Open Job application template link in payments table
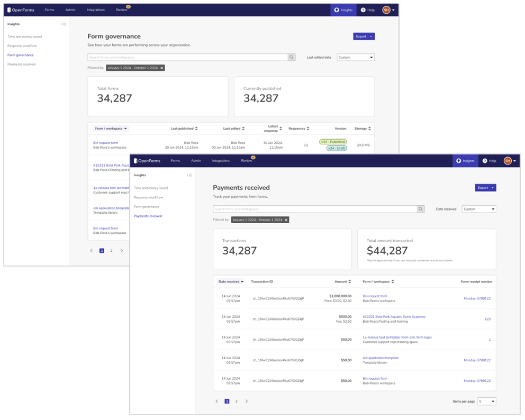Image resolution: width=525 pixels, height=420 pixels. pos(381,358)
